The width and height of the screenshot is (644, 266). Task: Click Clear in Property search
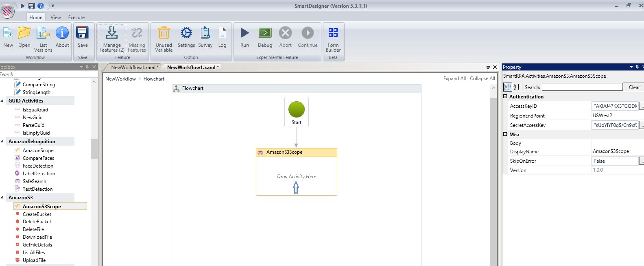(634, 87)
